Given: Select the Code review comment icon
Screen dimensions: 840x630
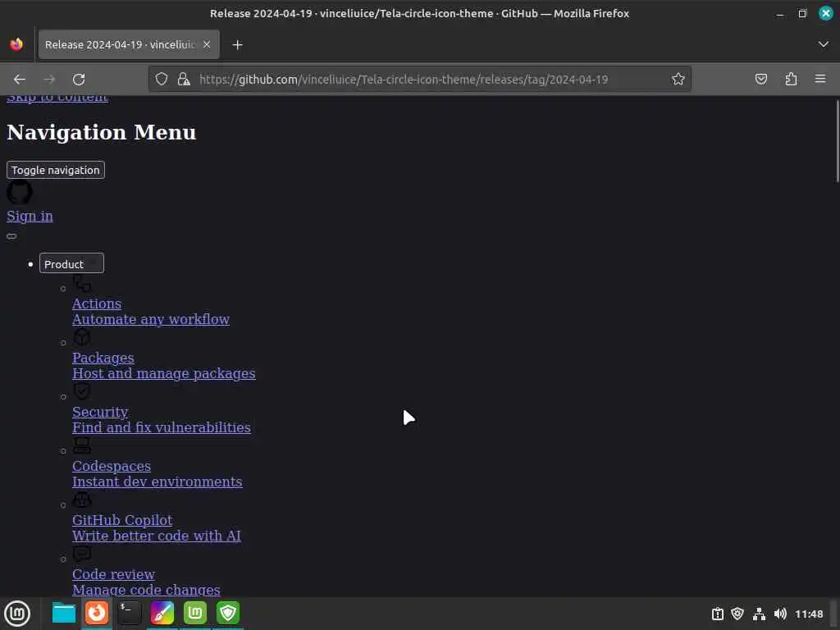Looking at the screenshot, I should (82, 554).
